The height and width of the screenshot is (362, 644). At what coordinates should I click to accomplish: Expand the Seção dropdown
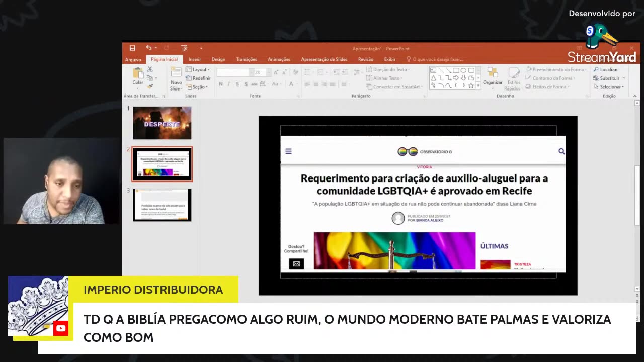[196, 87]
